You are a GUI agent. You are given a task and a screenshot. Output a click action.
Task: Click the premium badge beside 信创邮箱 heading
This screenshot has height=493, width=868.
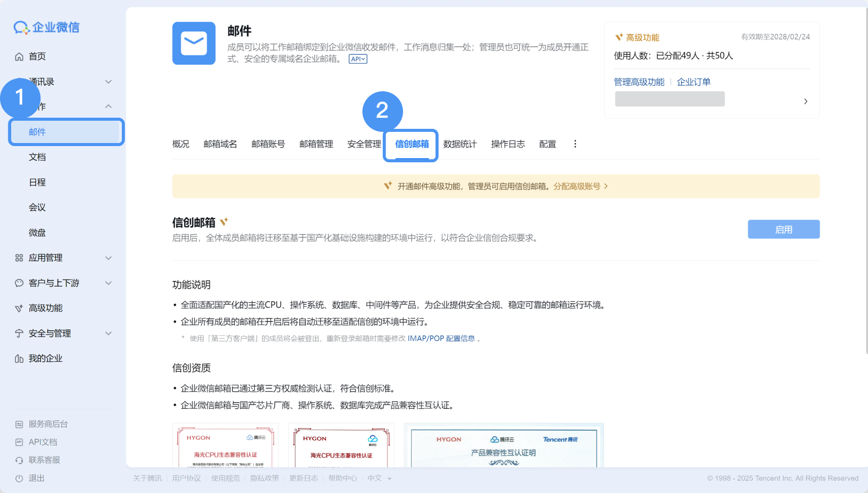(224, 222)
